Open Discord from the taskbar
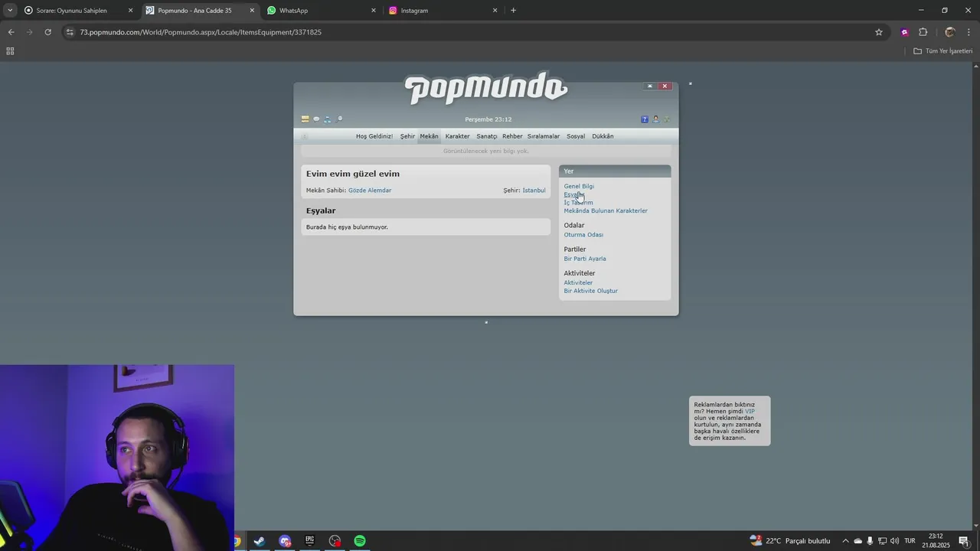The height and width of the screenshot is (551, 980). coord(285,541)
